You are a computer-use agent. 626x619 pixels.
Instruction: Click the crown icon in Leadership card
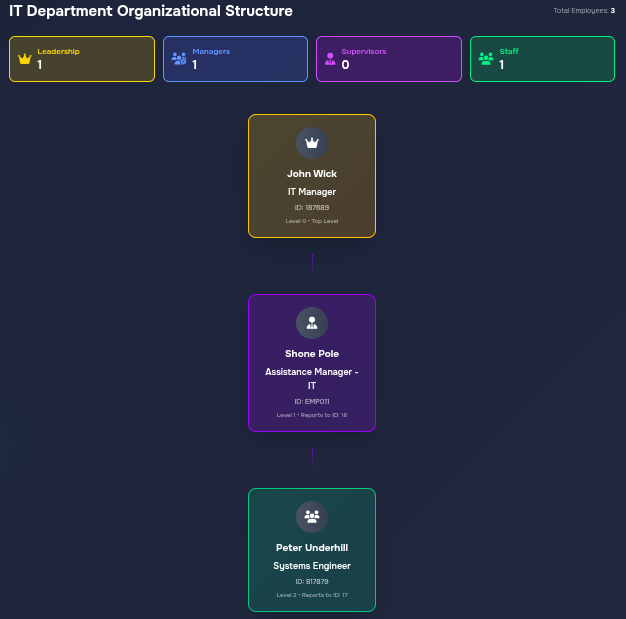point(25,59)
